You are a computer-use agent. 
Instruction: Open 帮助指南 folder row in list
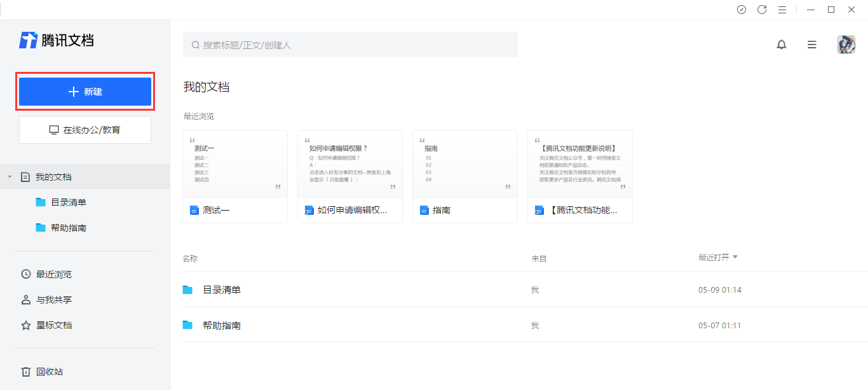525,325
